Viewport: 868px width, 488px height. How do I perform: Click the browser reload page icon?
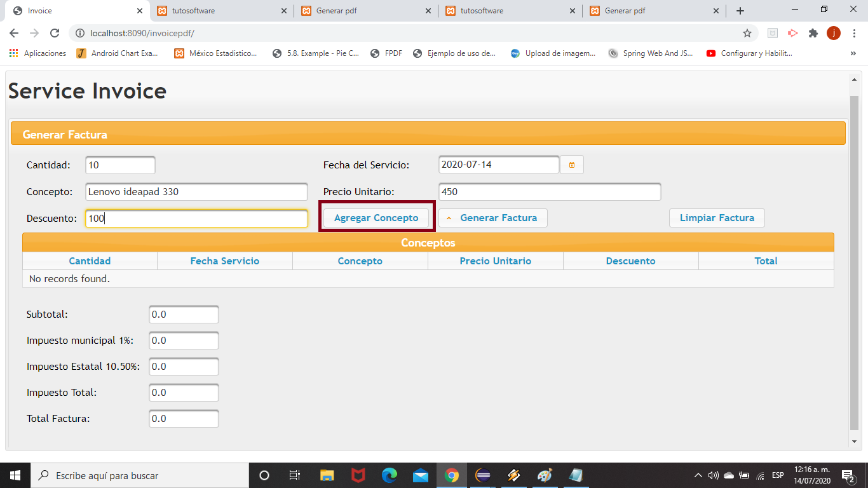55,33
